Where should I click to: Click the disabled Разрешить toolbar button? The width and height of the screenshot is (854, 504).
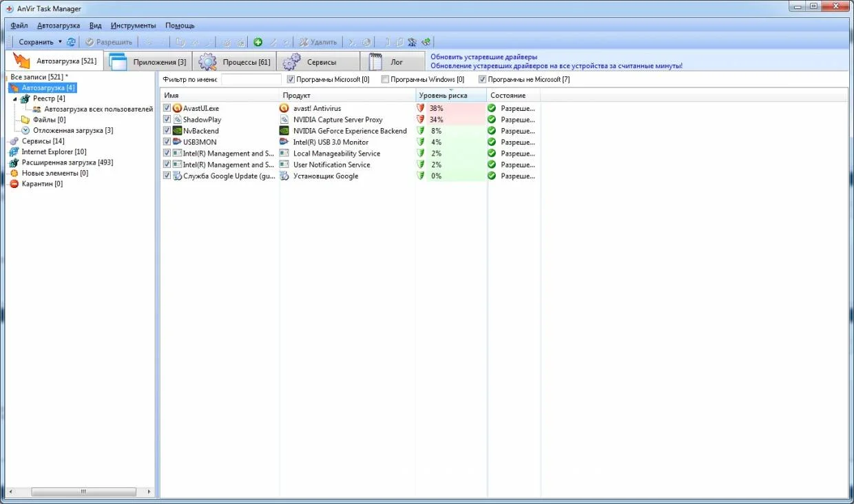click(x=109, y=42)
